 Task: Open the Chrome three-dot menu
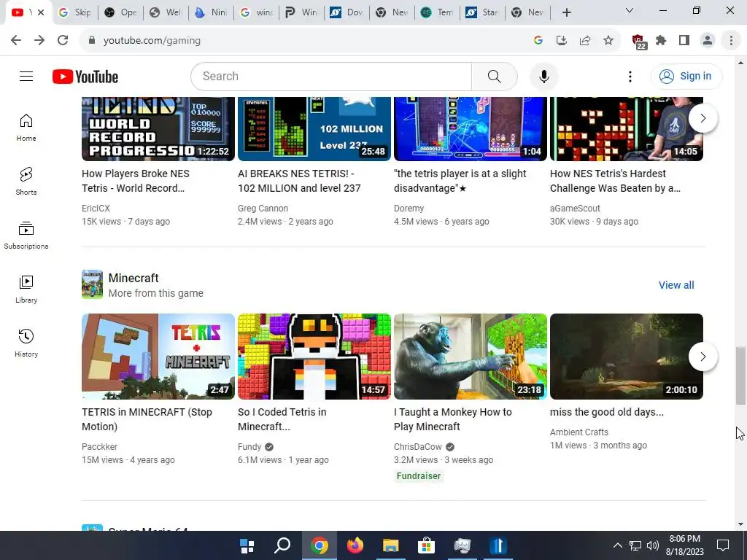pyautogui.click(x=731, y=41)
